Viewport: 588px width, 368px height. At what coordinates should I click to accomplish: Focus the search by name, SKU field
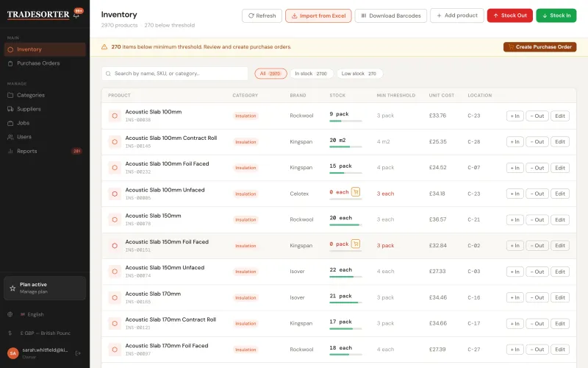(175, 74)
